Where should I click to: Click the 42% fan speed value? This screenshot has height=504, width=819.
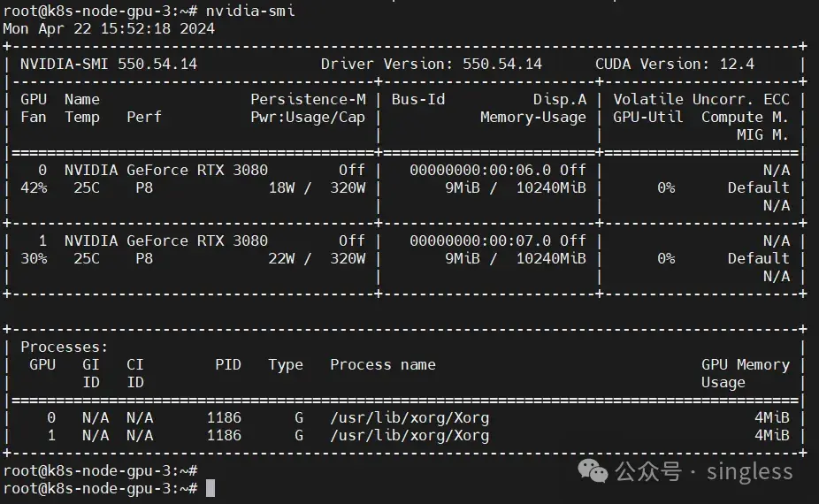(34, 188)
